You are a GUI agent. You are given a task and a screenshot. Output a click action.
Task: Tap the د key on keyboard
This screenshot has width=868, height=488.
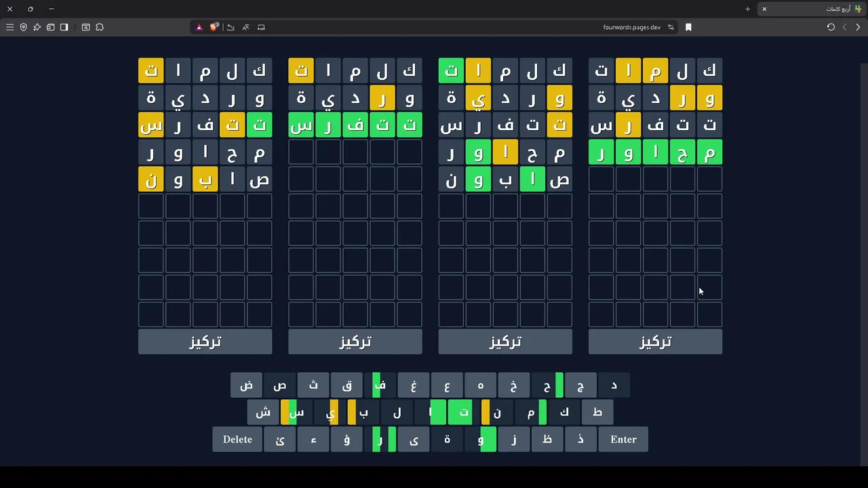pos(614,385)
